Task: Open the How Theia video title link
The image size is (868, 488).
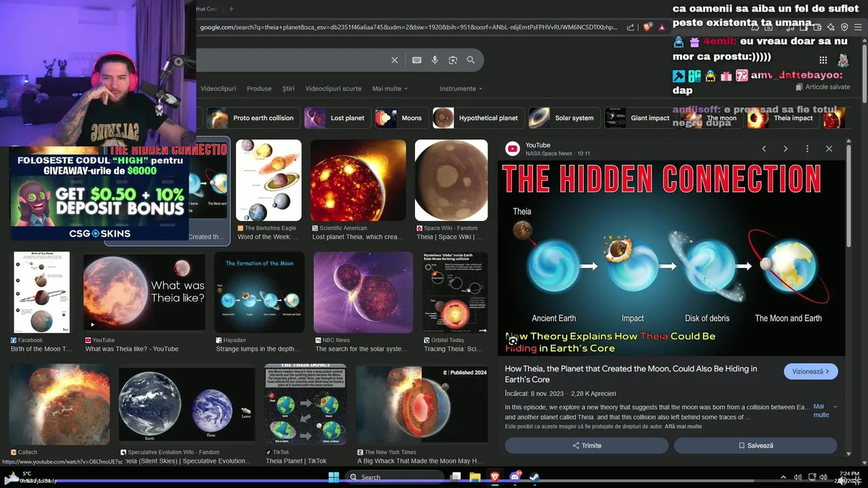Action: point(631,374)
